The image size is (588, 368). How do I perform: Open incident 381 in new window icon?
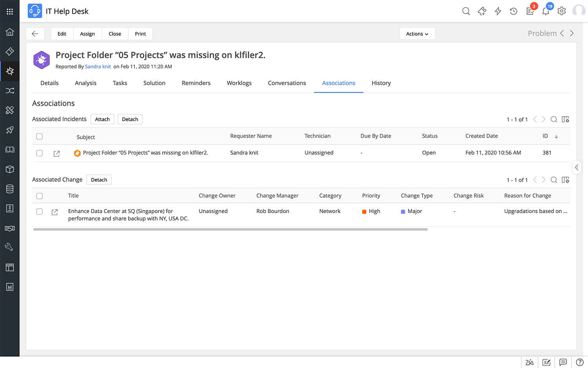click(x=57, y=153)
